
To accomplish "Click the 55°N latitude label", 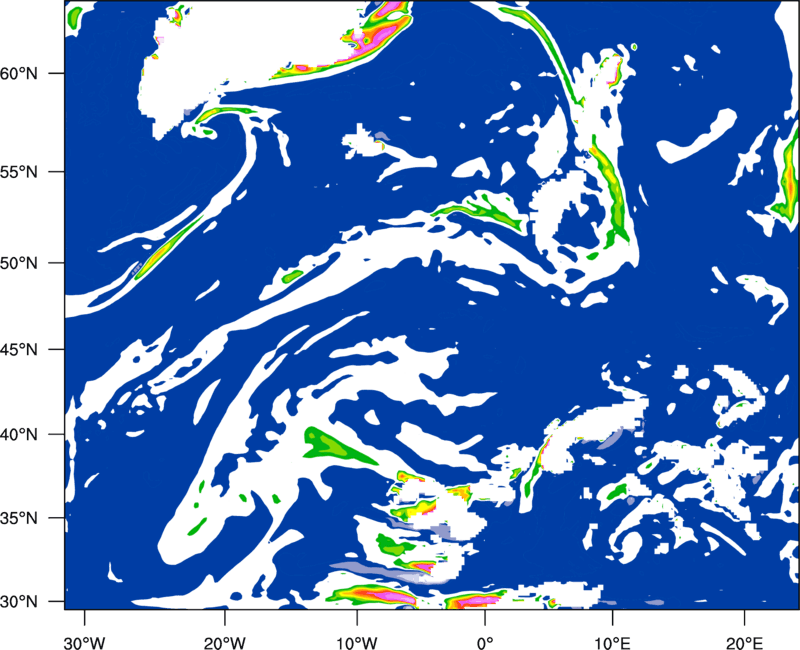I will pyautogui.click(x=19, y=172).
